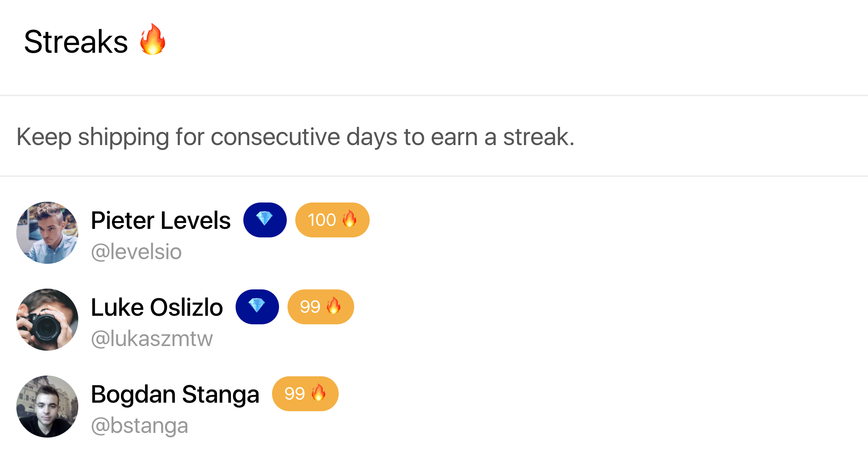The width and height of the screenshot is (868, 450).
Task: Click flame icon in Bogdan's streak badge
Action: point(319,393)
